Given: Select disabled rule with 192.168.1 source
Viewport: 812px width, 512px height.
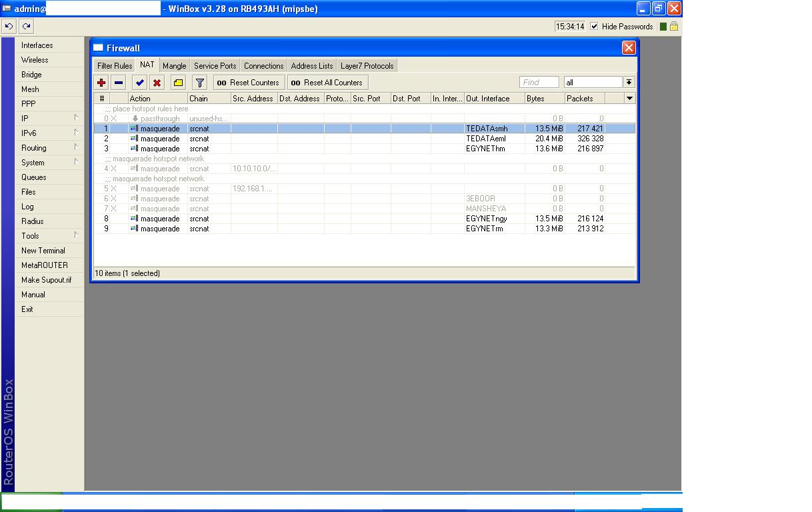Looking at the screenshot, I should tap(365, 189).
